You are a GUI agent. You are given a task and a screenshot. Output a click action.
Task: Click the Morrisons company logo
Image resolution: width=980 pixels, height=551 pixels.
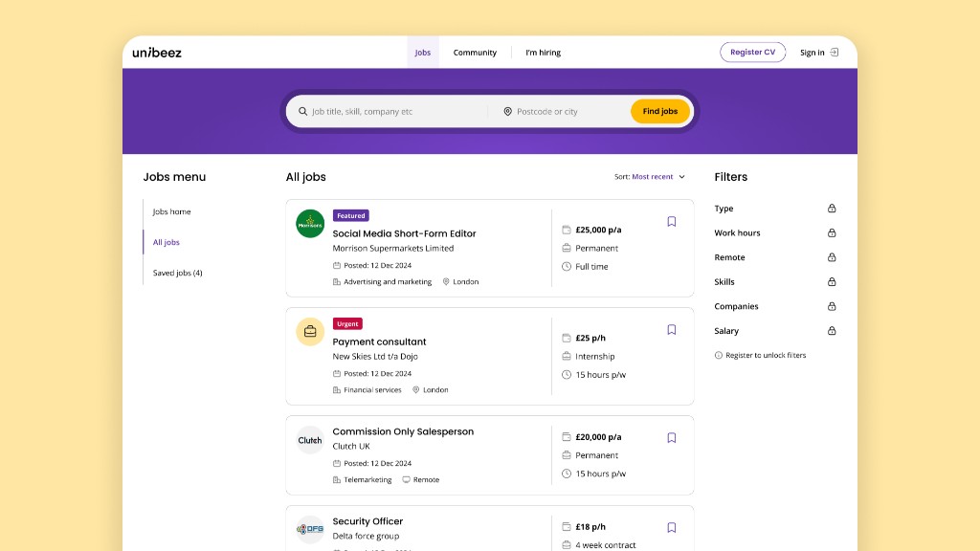310,224
